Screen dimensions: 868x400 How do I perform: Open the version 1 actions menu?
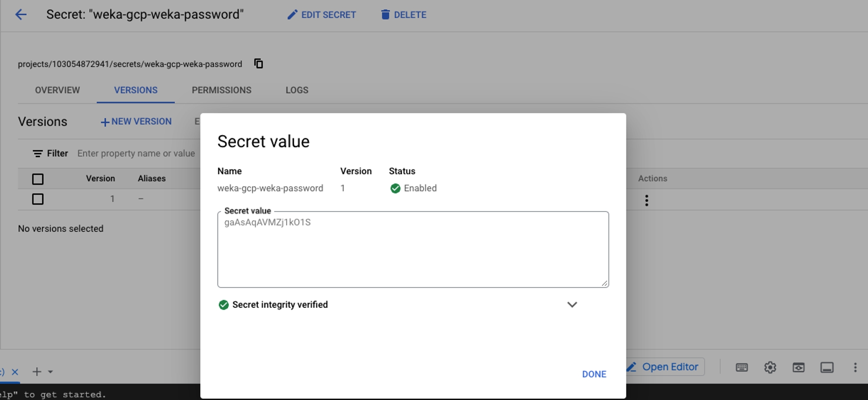(x=646, y=200)
